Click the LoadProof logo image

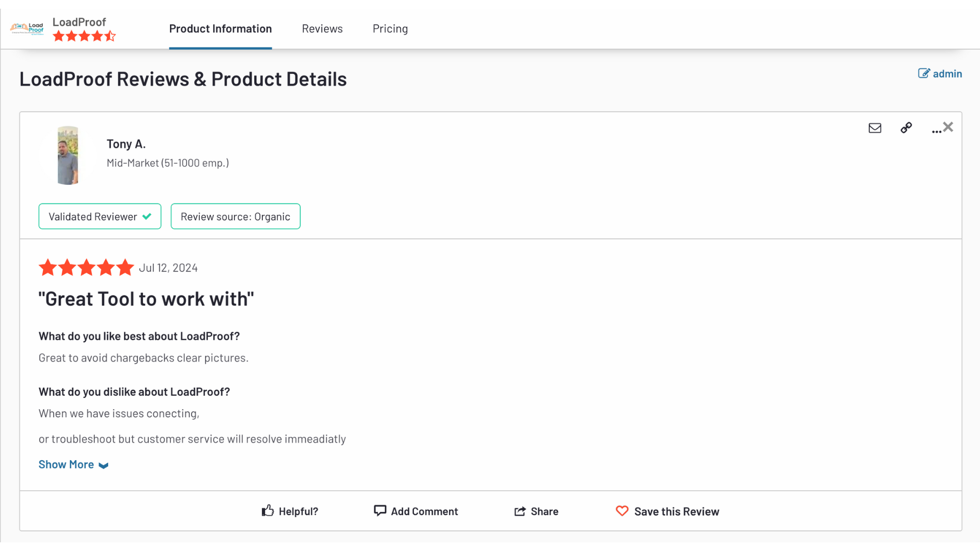[x=27, y=29]
